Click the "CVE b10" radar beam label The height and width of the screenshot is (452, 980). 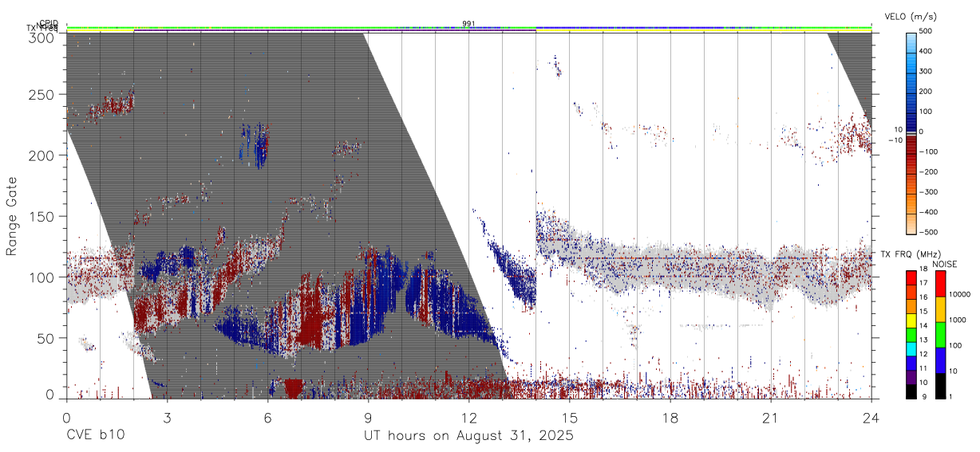click(x=95, y=435)
